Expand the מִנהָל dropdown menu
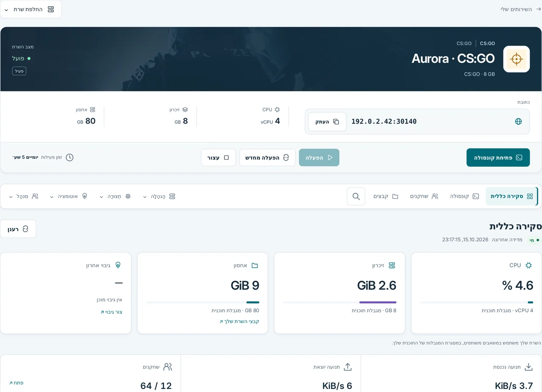542x392 pixels. coord(23,196)
